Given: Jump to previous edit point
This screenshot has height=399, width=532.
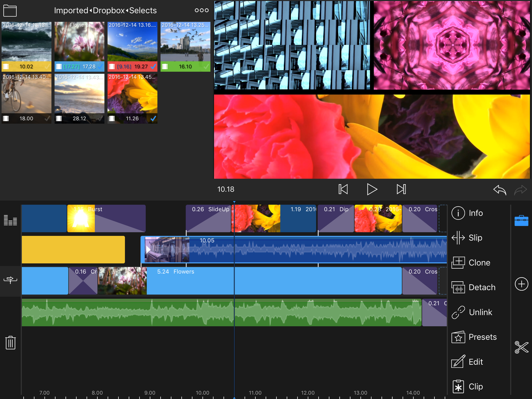Looking at the screenshot, I should (x=343, y=189).
